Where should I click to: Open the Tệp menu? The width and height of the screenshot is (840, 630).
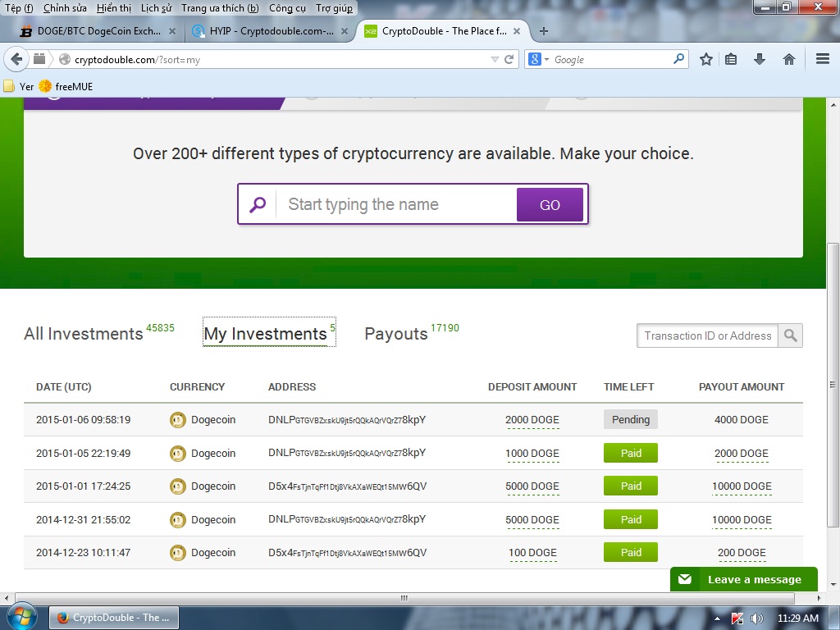(19, 8)
